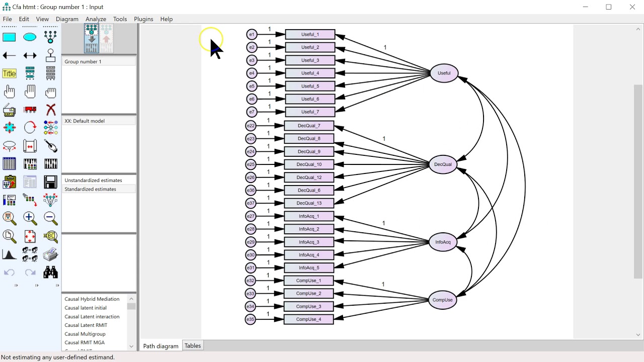Click the Undo arrow icon
The width and height of the screenshot is (644, 362).
tap(9, 273)
